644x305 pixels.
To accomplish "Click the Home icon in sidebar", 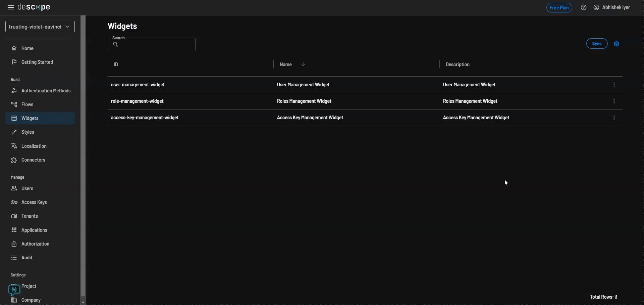I will pos(14,48).
